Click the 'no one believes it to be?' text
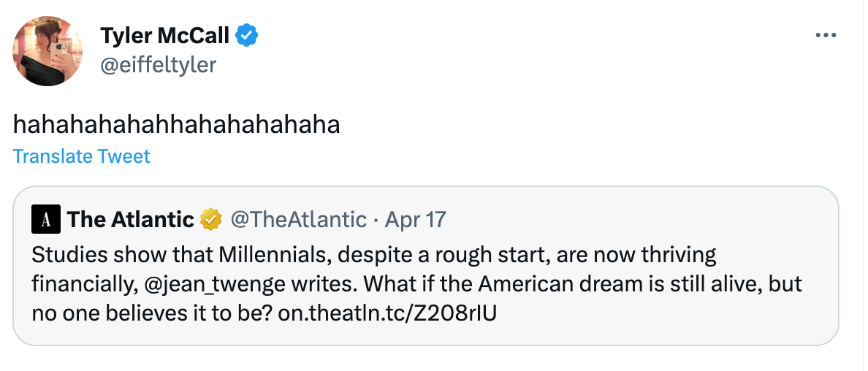868x371 pixels. coord(152,313)
